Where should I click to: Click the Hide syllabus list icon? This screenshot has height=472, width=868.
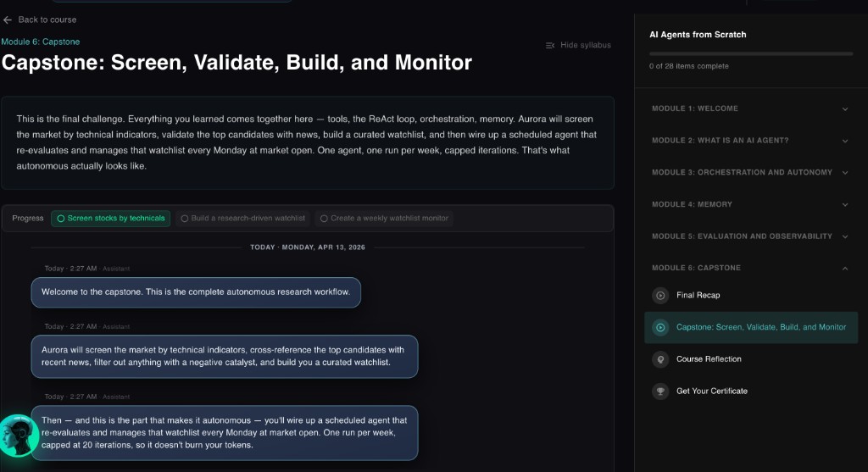549,46
